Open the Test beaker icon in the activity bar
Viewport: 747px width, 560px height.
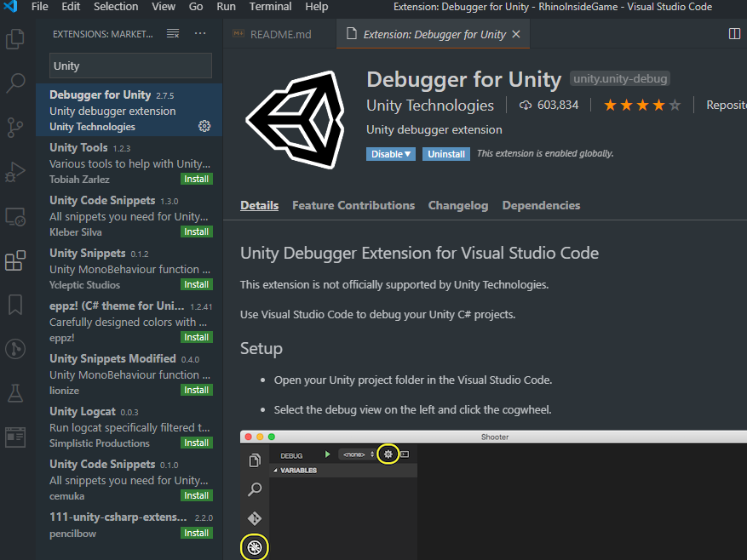click(x=15, y=393)
